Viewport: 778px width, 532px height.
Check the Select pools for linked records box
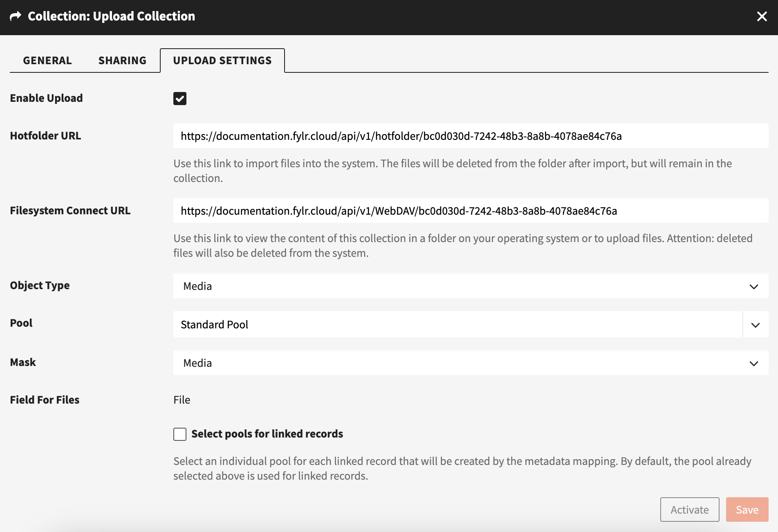[180, 434]
